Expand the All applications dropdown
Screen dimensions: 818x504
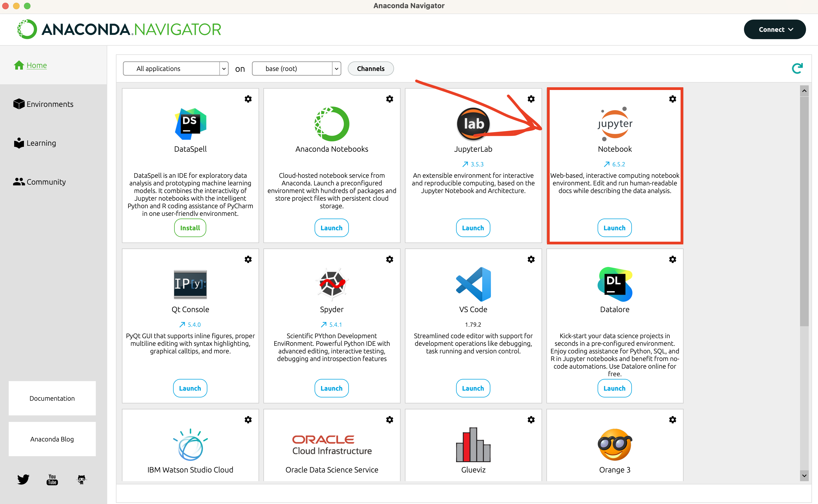point(176,69)
